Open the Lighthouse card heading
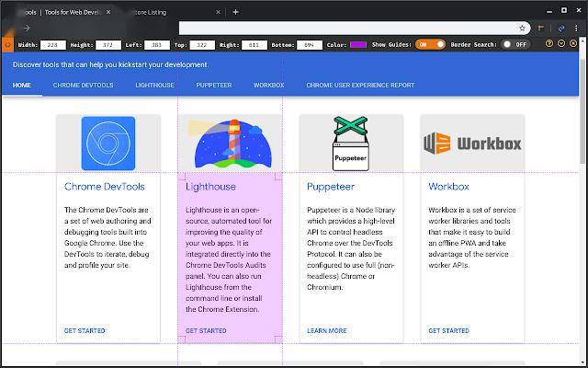Image resolution: width=588 pixels, height=368 pixels. pyautogui.click(x=210, y=187)
